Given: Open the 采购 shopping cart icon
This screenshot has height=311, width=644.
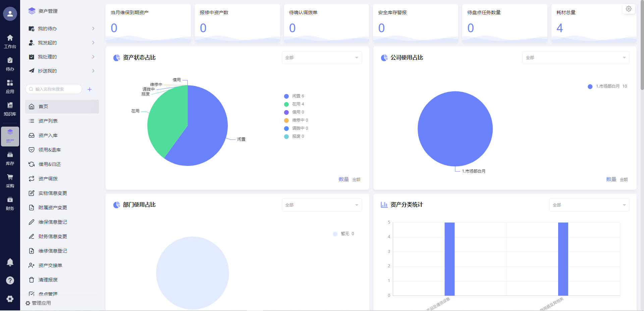Looking at the screenshot, I should 10,181.
